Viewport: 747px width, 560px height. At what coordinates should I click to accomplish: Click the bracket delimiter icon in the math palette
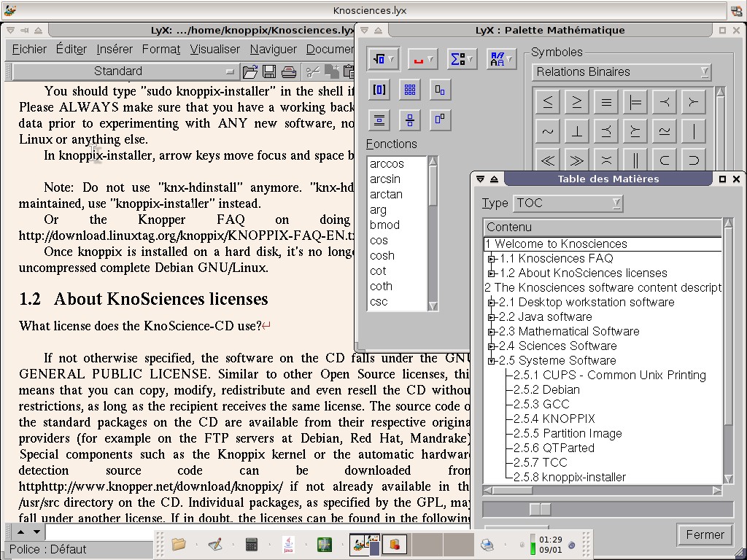(379, 90)
